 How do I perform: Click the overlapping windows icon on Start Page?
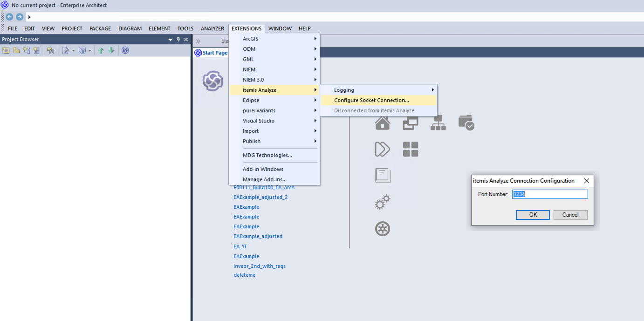click(x=411, y=123)
